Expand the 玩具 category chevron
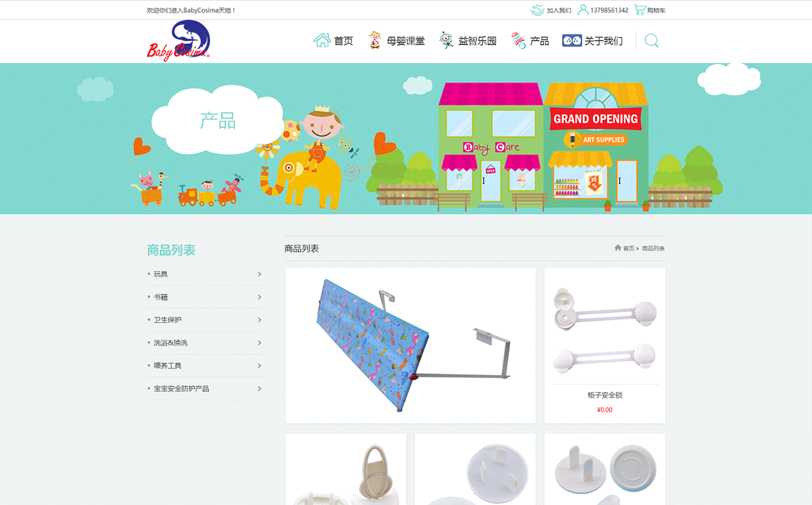 pos(260,274)
